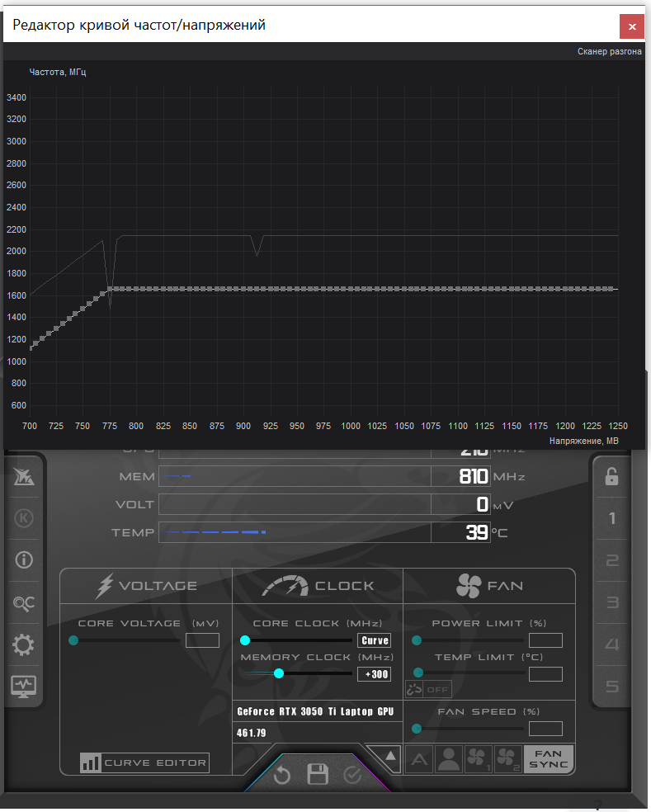
Task: Open settings gear in left sidebar
Action: click(23, 644)
